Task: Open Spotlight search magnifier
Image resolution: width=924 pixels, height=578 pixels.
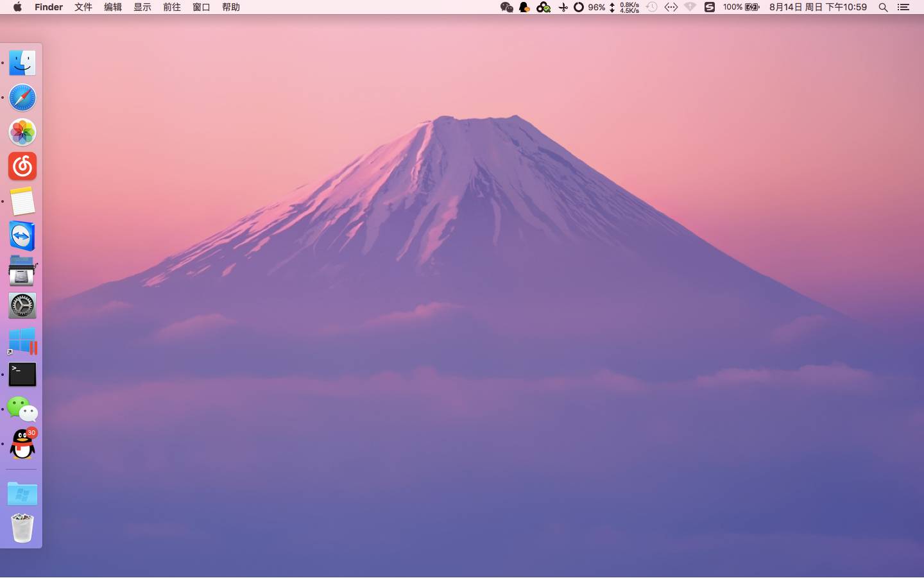Action: tap(883, 7)
